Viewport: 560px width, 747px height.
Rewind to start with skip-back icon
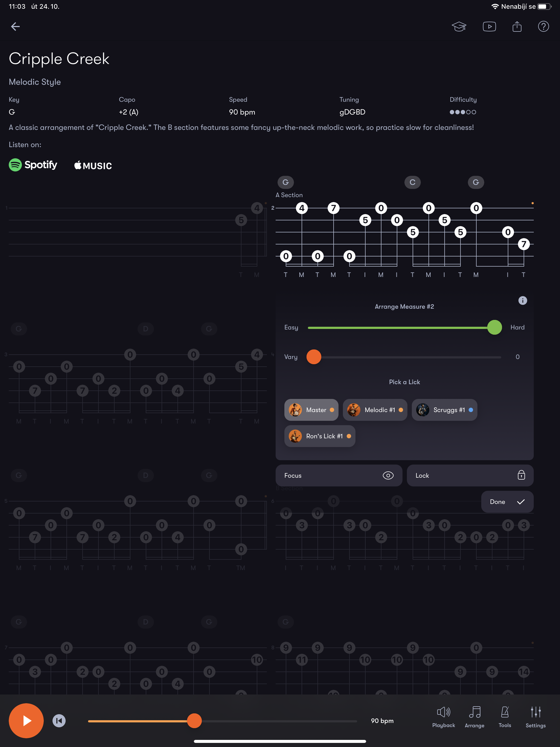(x=59, y=721)
